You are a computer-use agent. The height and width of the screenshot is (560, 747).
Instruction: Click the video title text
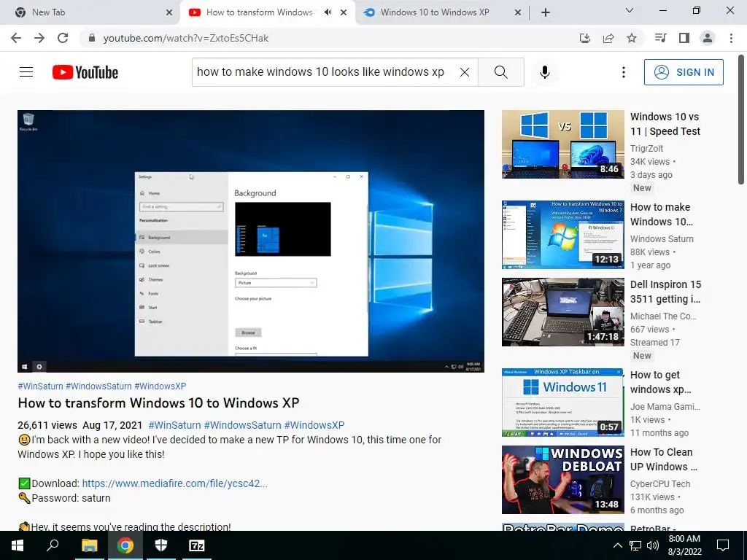(158, 402)
